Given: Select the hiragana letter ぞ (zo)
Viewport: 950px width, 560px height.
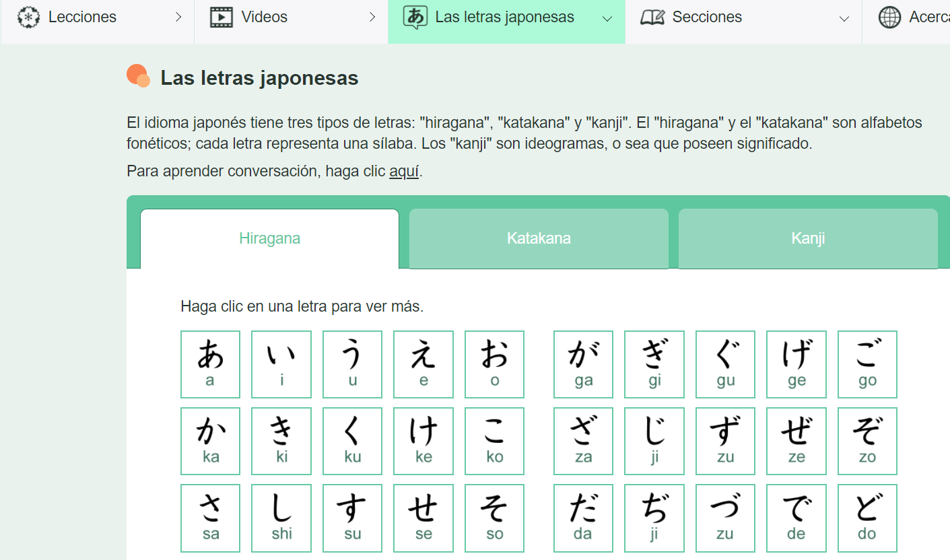Looking at the screenshot, I should pos(867,441).
